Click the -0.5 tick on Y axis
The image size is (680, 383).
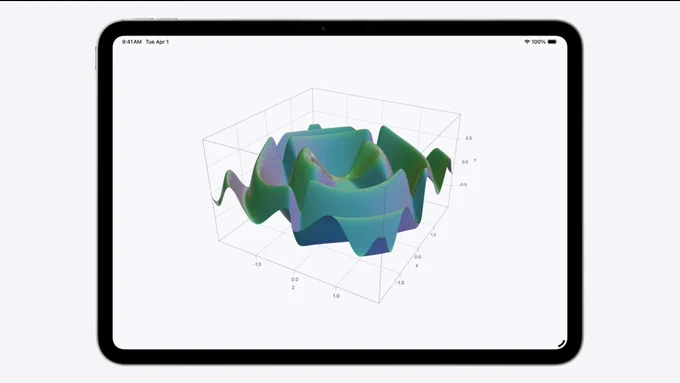(463, 184)
